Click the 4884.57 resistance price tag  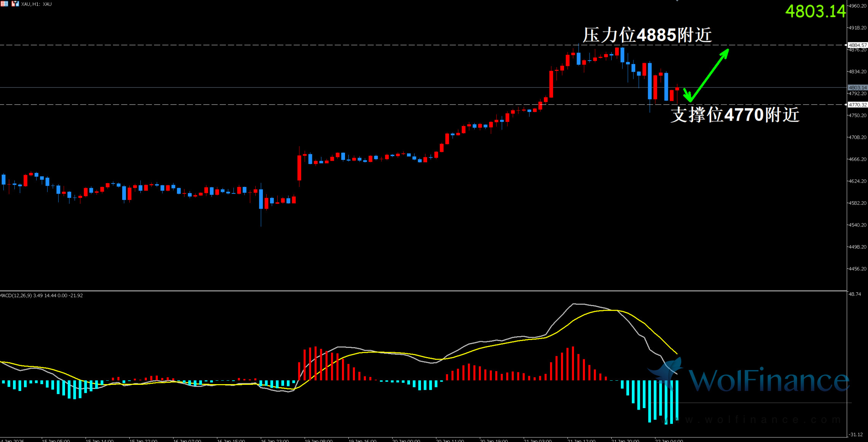[x=857, y=45]
